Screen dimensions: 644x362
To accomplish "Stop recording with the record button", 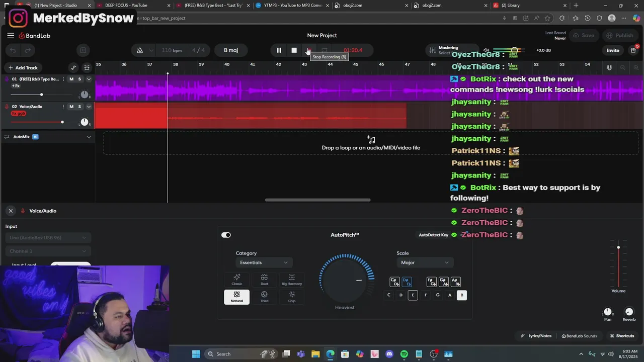I will [x=309, y=50].
